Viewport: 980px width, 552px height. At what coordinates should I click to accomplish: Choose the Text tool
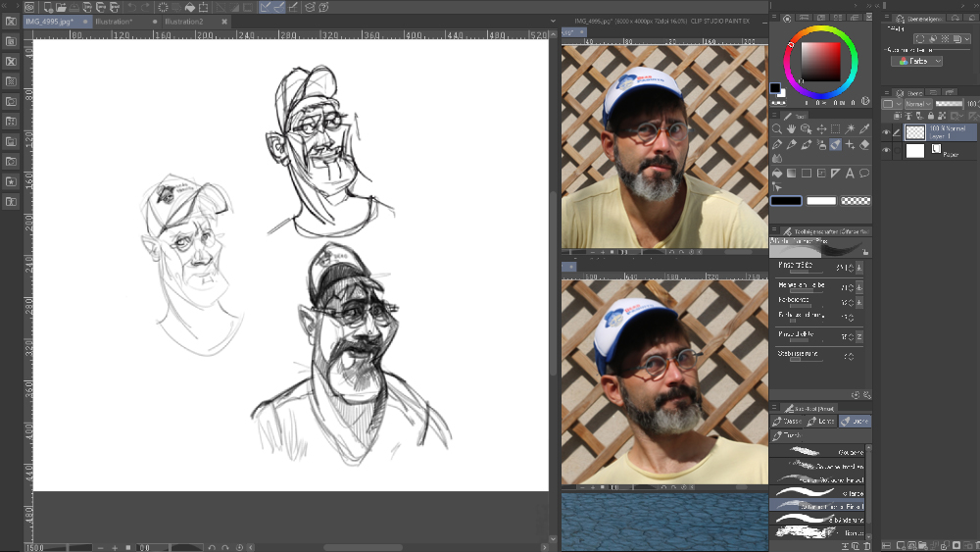850,174
